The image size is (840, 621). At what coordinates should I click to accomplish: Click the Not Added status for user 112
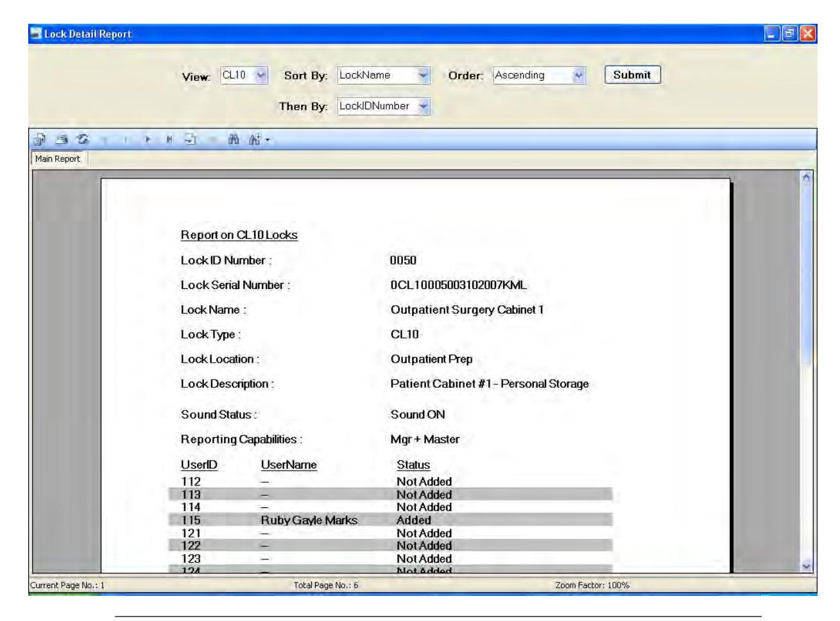click(x=424, y=482)
